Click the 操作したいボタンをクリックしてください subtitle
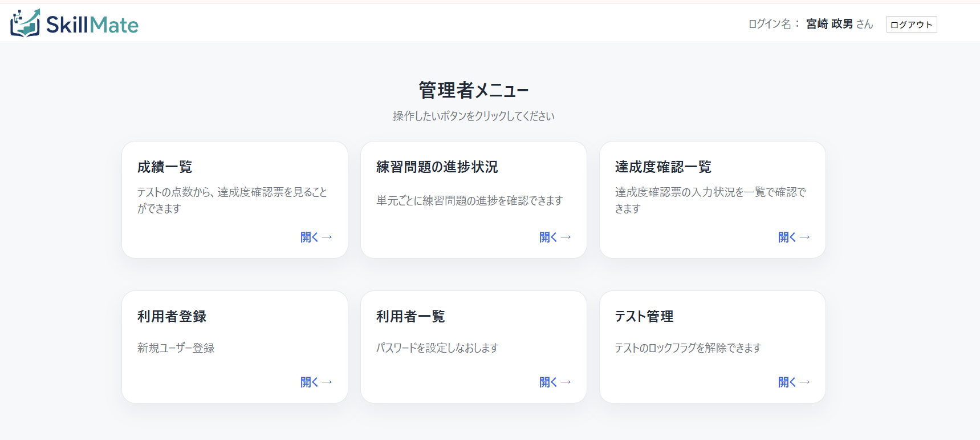 coord(474,116)
